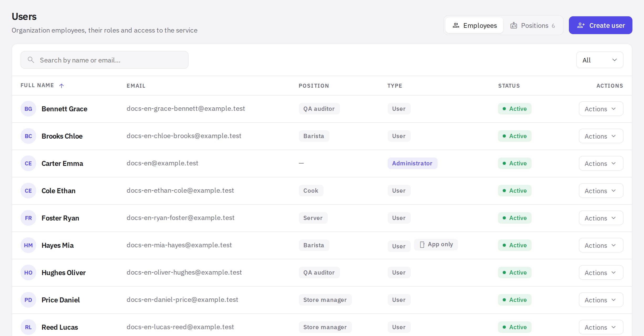Click the EMAIL column header
The height and width of the screenshot is (336, 644).
tap(136, 86)
